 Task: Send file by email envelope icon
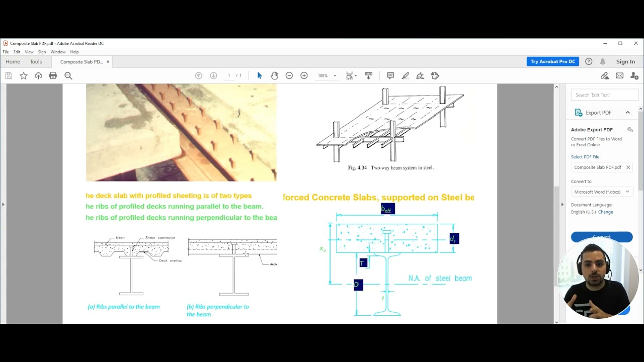[x=620, y=75]
